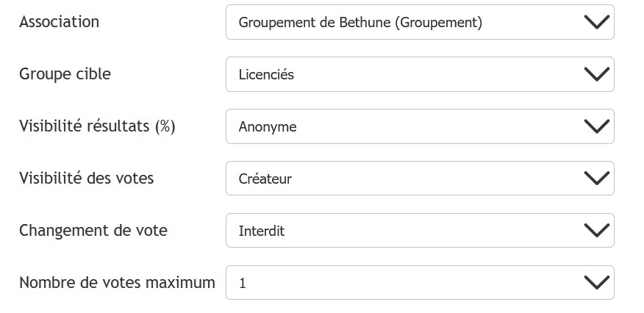Select the 'Groupement de Bethune (Groupement)' value
The height and width of the screenshot is (313, 644).
pyautogui.click(x=360, y=23)
